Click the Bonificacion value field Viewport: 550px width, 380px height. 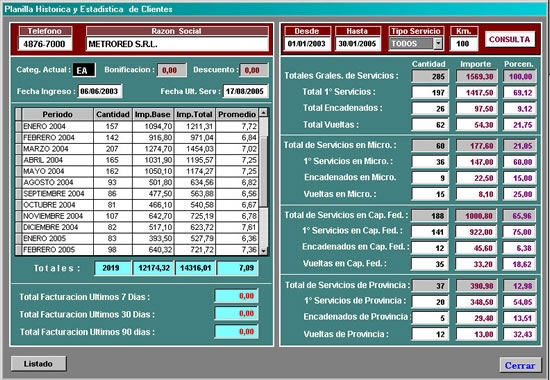(172, 70)
